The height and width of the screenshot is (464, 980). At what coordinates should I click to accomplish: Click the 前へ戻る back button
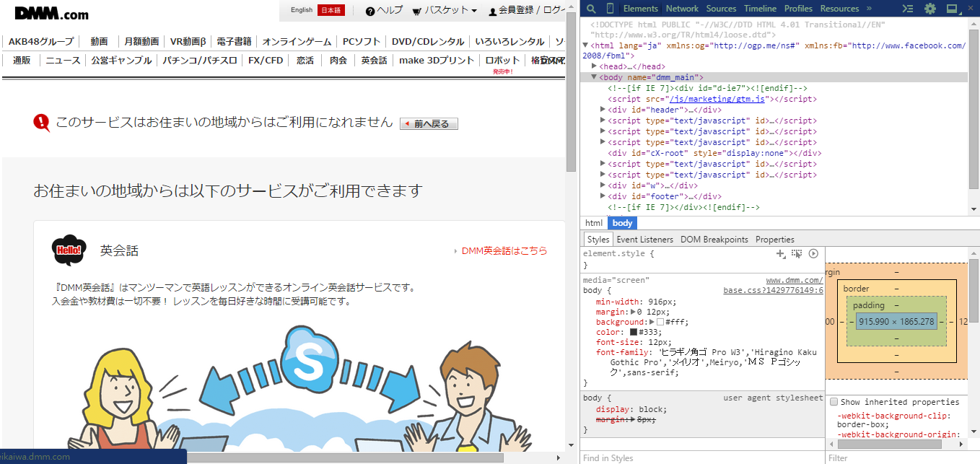tap(429, 124)
